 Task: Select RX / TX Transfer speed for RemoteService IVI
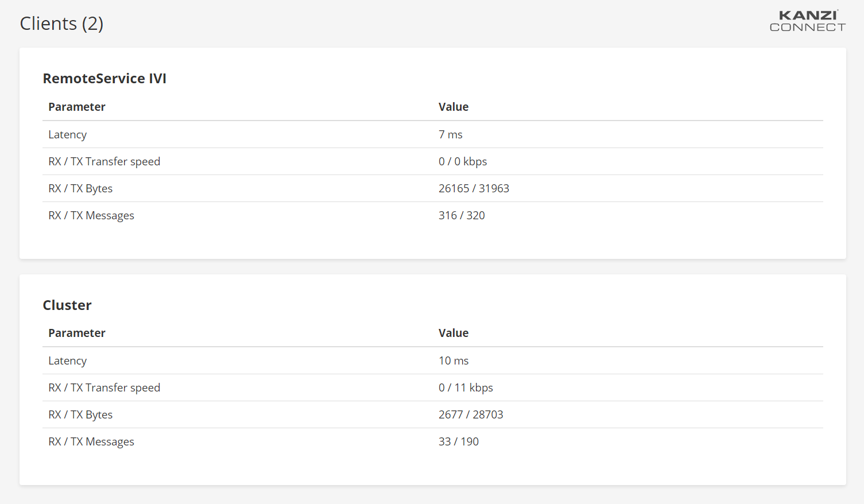click(x=104, y=161)
